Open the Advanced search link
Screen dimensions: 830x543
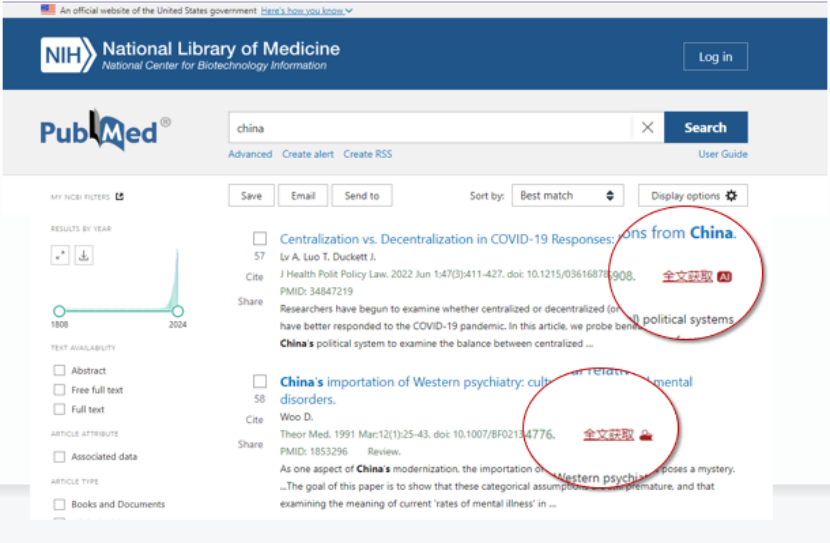250,154
